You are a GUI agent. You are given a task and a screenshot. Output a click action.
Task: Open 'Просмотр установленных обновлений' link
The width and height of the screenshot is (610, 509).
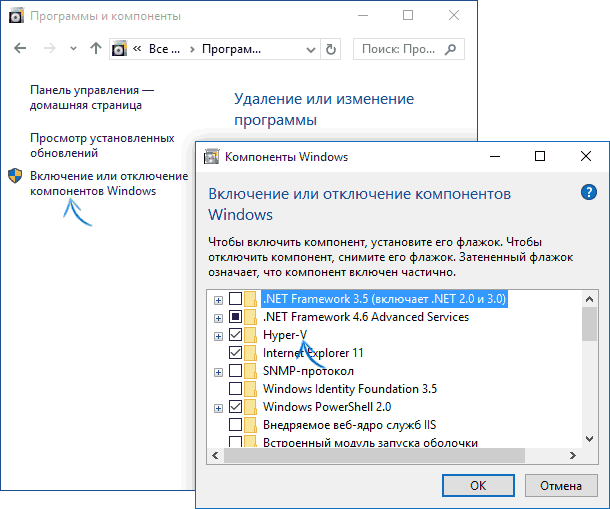102,146
